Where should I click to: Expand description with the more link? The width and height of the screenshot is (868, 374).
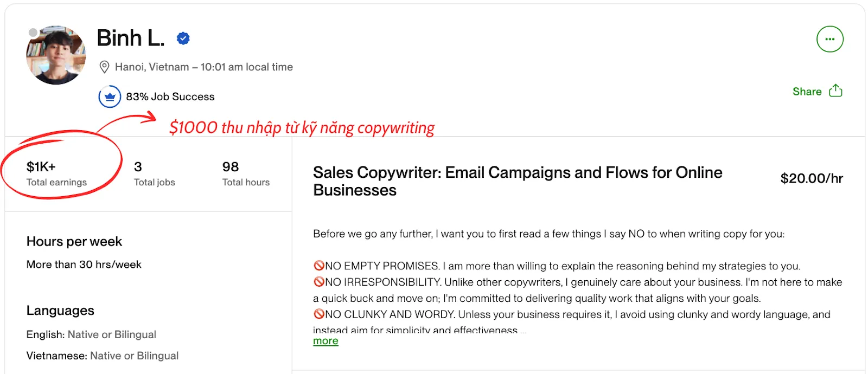click(x=325, y=341)
